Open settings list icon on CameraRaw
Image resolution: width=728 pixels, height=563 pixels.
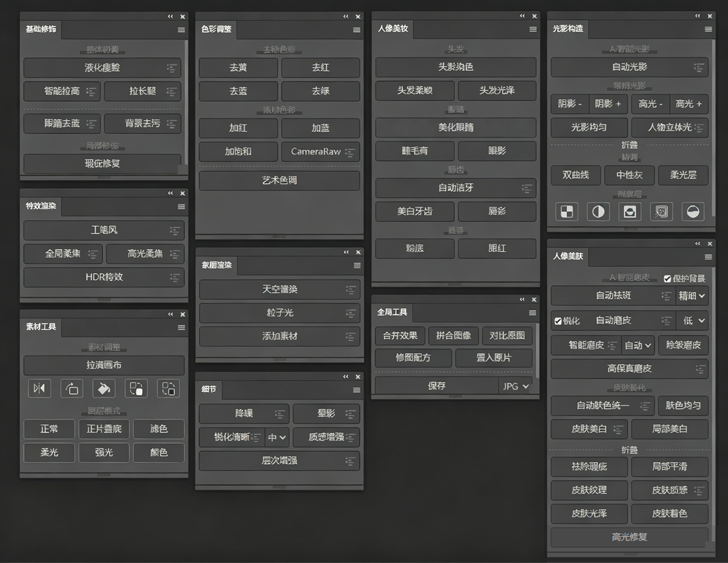(351, 152)
